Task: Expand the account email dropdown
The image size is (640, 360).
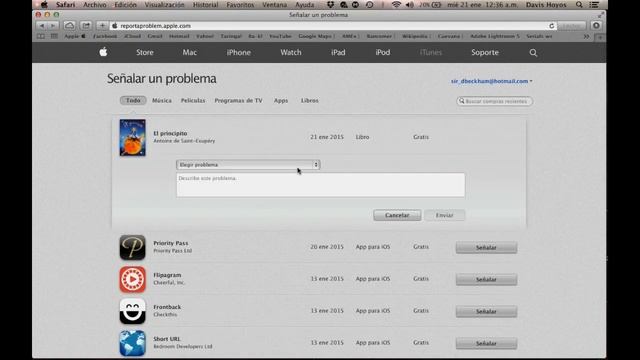Action: 491,81
